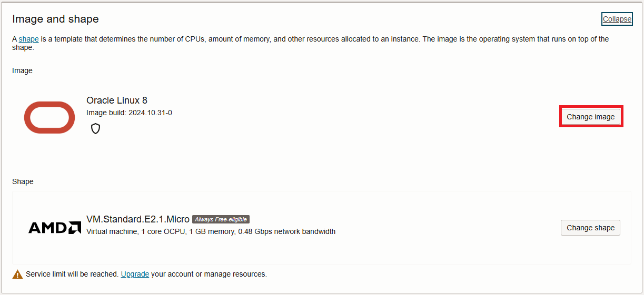The height and width of the screenshot is (295, 644).
Task: Open the Change image dialog
Action: coord(590,117)
